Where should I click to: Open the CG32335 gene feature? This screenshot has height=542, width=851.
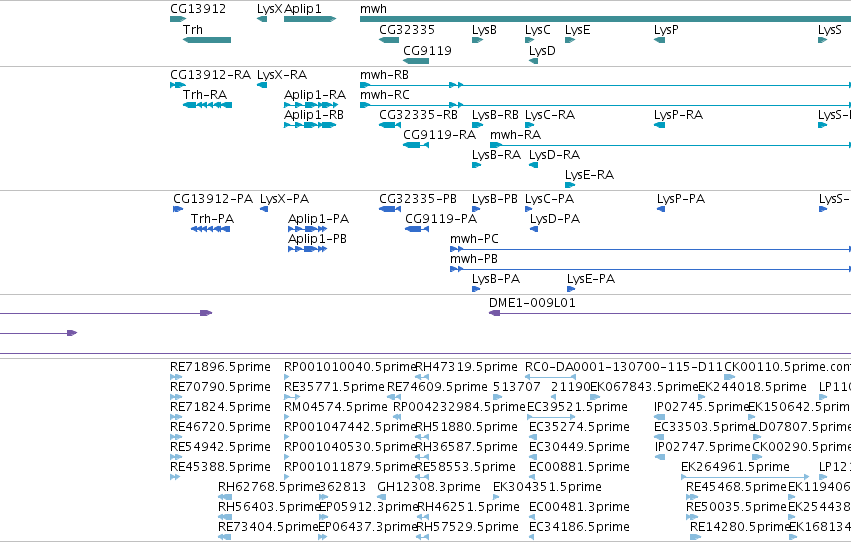(389, 40)
